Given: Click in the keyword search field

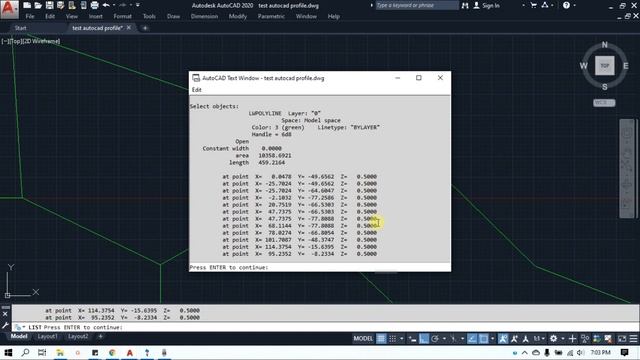Looking at the screenshot, I should [x=417, y=5].
